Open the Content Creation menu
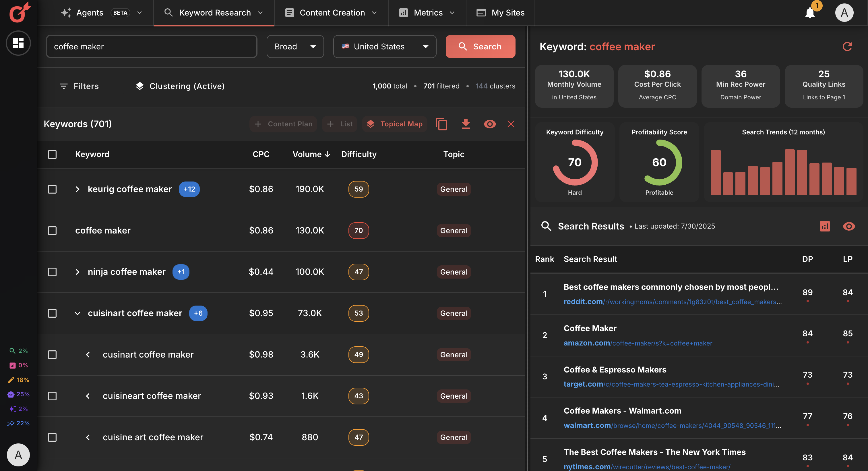868x471 pixels. (x=331, y=13)
